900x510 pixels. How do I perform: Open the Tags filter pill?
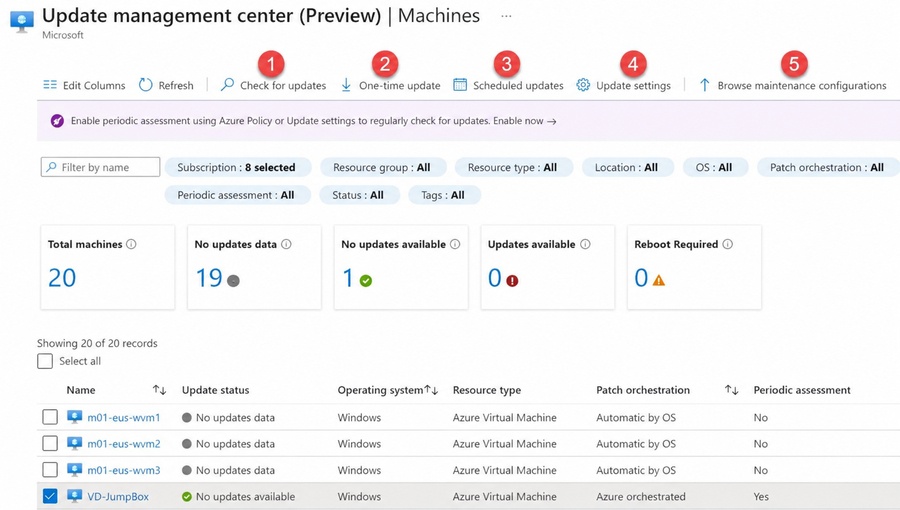444,195
